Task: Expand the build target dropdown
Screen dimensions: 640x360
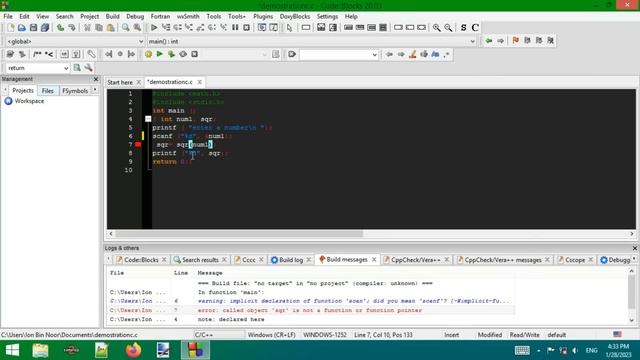Action: (x=264, y=55)
